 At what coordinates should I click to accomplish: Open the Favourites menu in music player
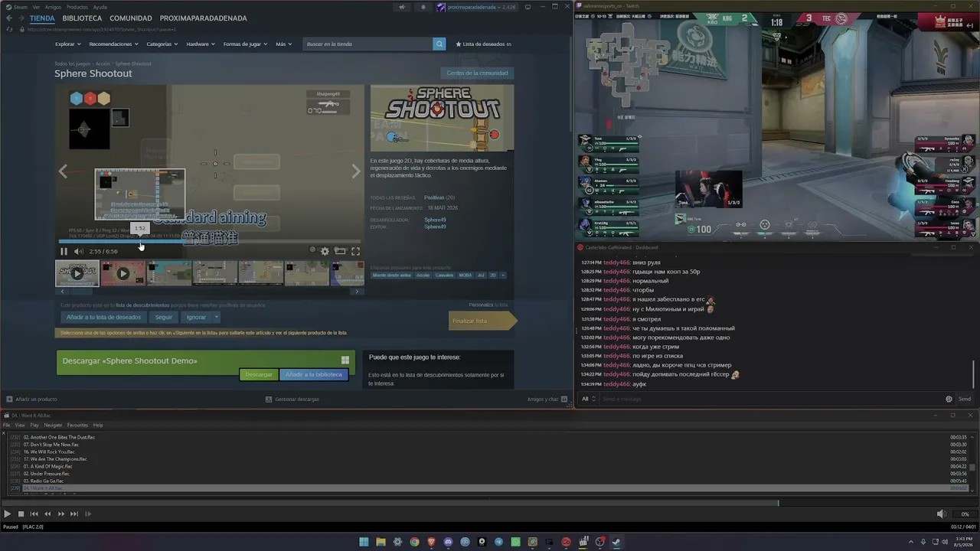tap(77, 425)
